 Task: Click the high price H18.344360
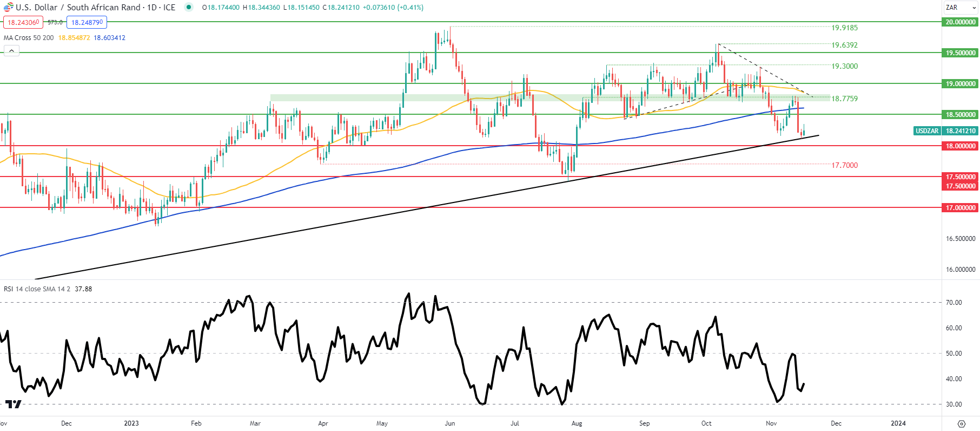pos(261,8)
